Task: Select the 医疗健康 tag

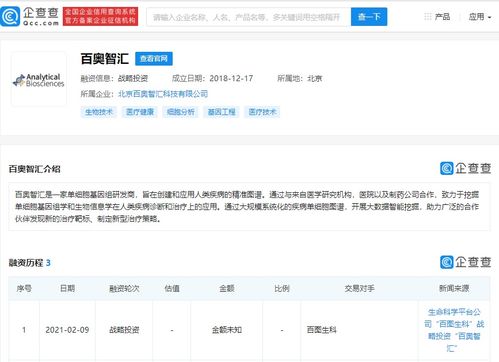Action: 140,112
